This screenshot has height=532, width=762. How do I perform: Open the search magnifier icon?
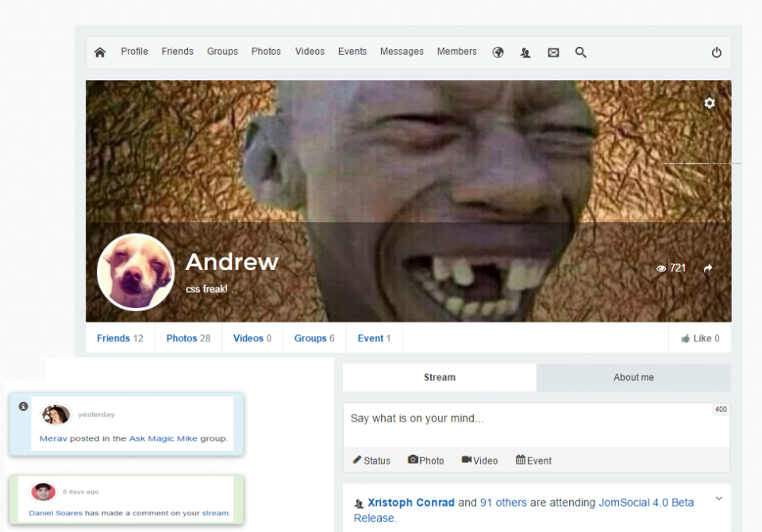tap(581, 52)
